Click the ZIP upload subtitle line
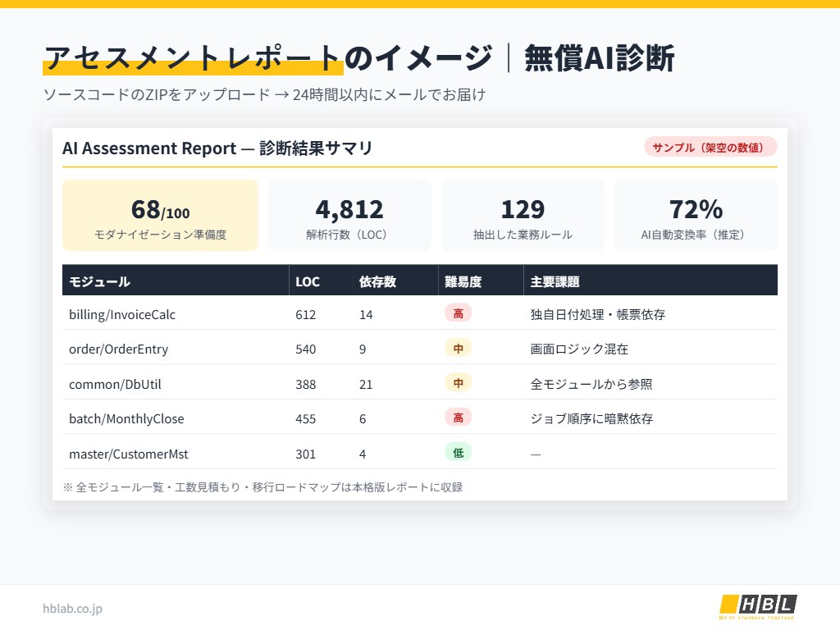Screen dimensions: 840x630 pos(264,95)
